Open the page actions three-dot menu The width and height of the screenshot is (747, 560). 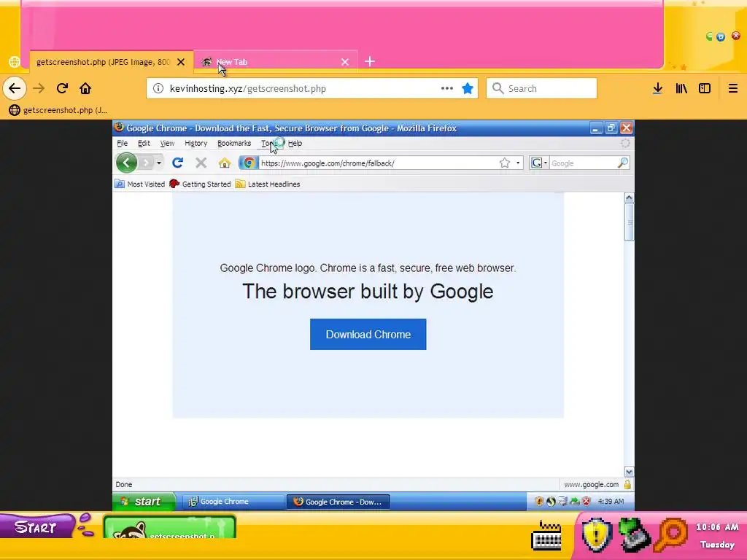(x=447, y=88)
